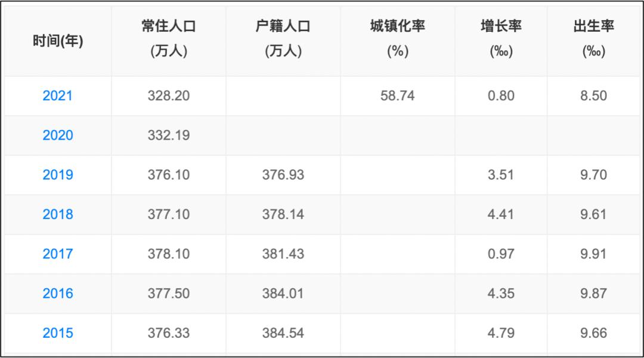
Task: Open the 2018 year link
Action: pyautogui.click(x=58, y=214)
